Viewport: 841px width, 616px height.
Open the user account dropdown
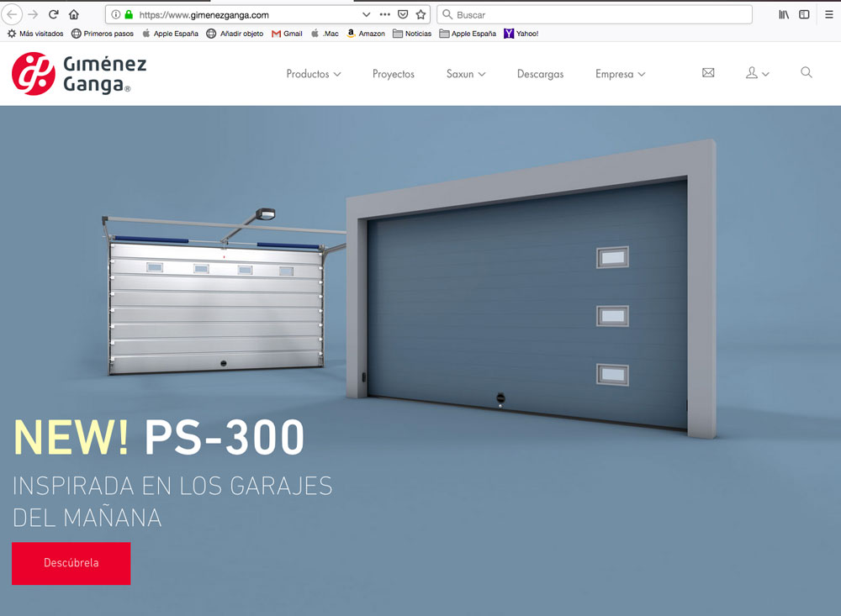(758, 73)
